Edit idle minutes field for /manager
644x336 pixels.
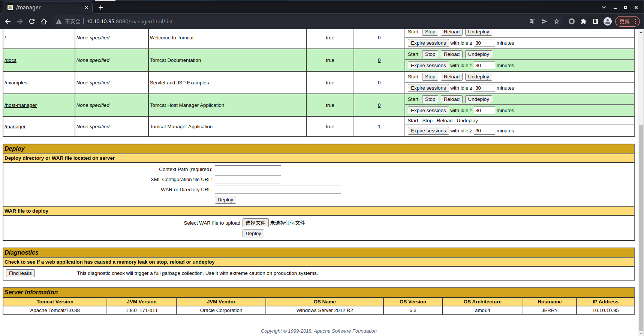click(484, 131)
